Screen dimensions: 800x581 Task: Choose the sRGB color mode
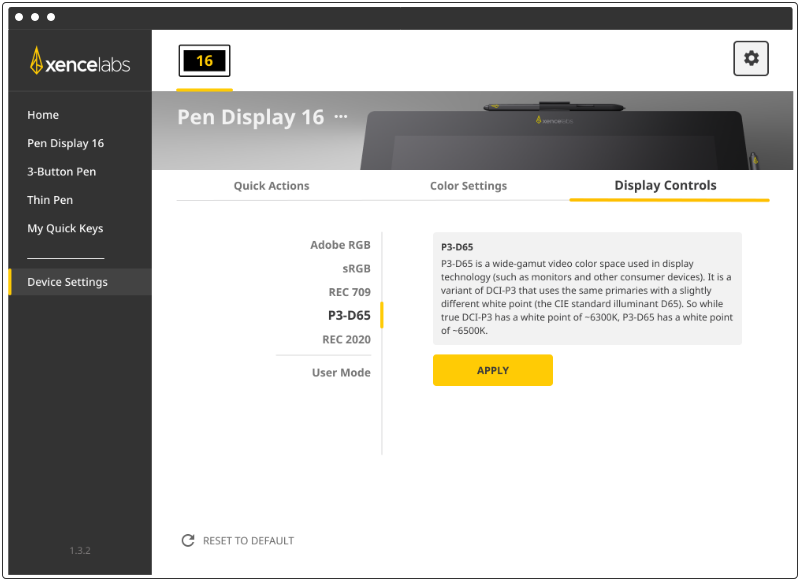tap(356, 268)
